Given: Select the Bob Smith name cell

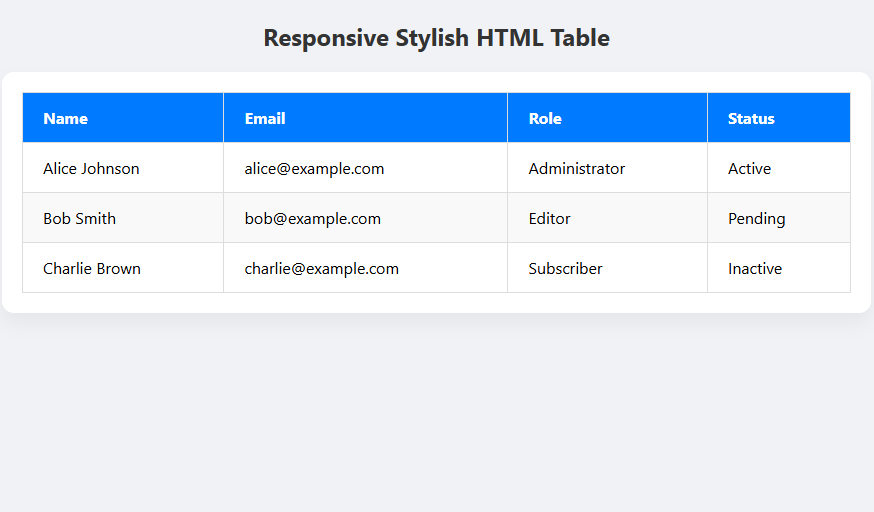Looking at the screenshot, I should [79, 218].
